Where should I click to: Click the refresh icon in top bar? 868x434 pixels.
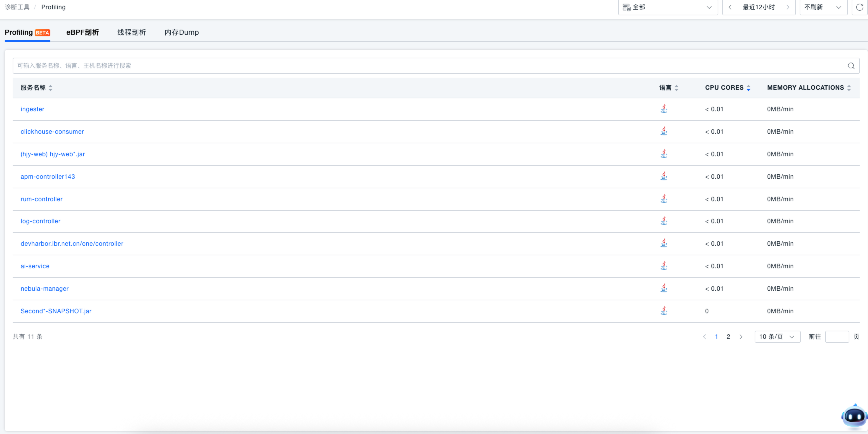point(859,7)
